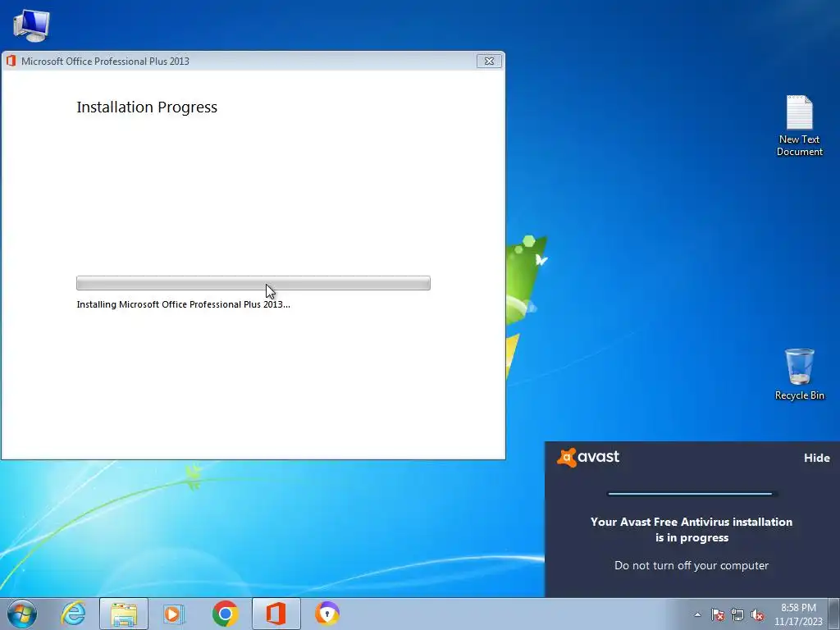Screen dimensions: 840x630
Task: Click the Office installation progress bar
Action: pyautogui.click(x=253, y=283)
